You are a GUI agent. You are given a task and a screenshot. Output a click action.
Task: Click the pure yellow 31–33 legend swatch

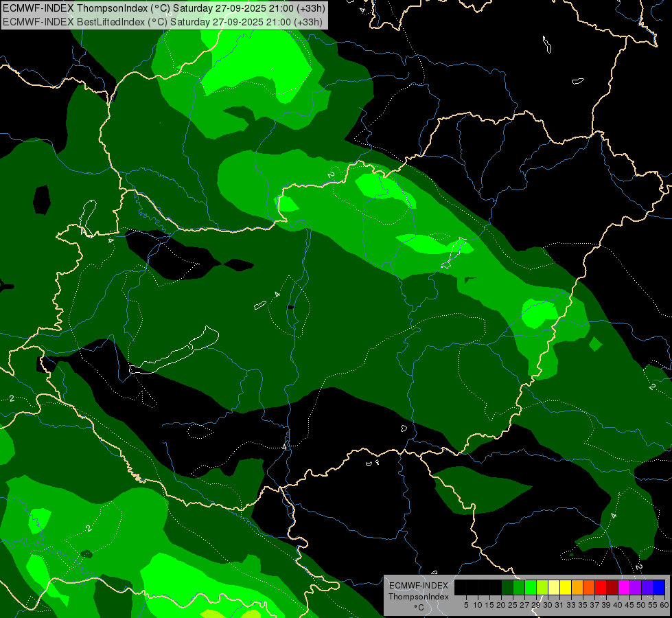pos(566,587)
